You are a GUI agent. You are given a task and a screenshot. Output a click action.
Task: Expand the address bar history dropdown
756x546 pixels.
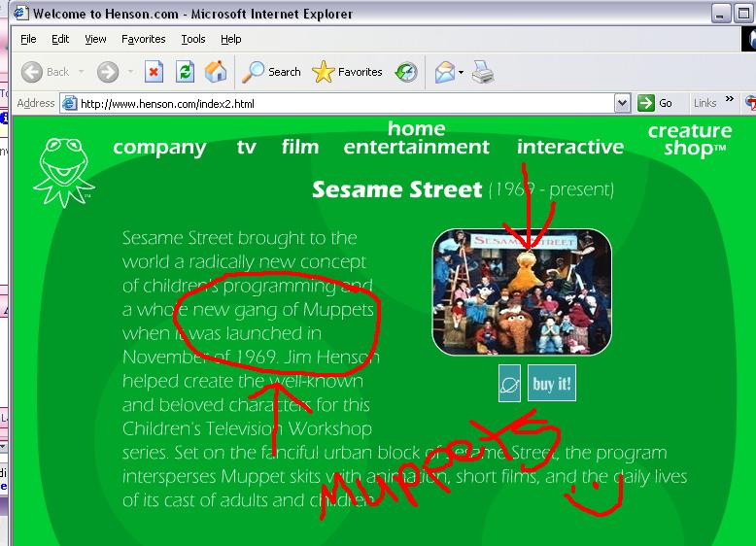point(623,103)
